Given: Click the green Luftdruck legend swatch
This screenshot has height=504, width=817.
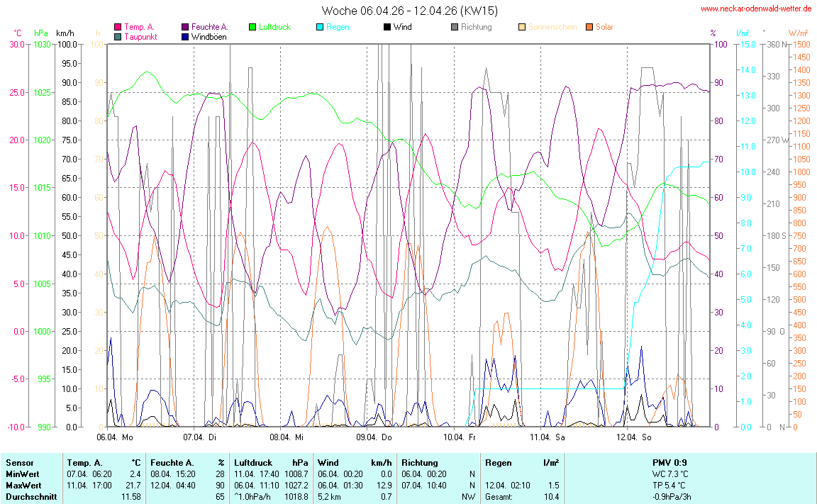Looking at the screenshot, I should click(252, 28).
